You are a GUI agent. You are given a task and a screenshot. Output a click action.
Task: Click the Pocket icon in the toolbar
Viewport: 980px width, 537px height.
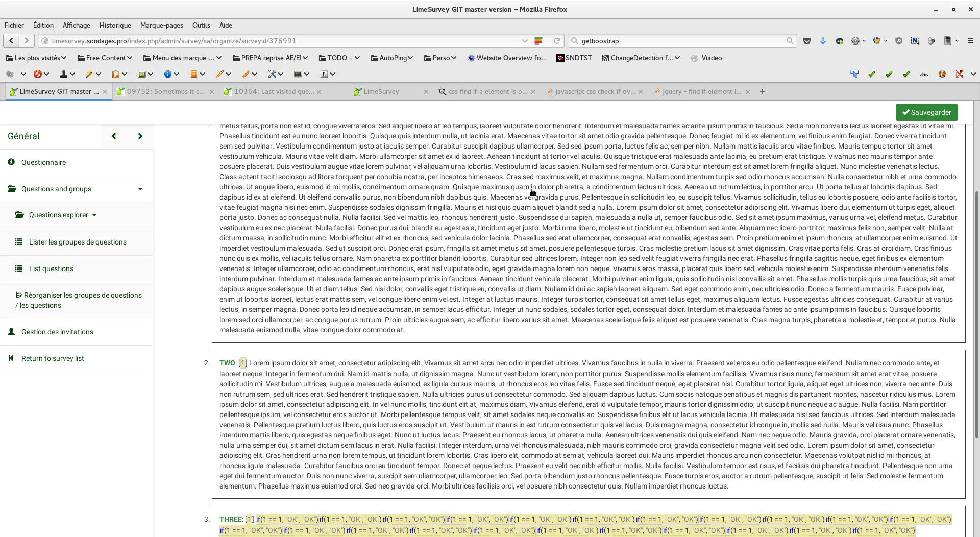pyautogui.click(x=807, y=41)
